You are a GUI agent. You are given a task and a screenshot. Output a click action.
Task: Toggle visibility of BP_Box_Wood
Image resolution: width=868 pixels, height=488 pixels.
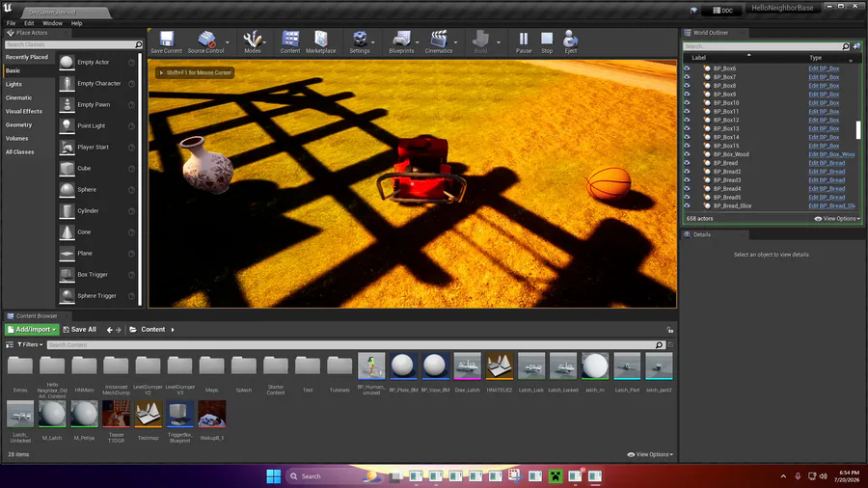coord(687,154)
